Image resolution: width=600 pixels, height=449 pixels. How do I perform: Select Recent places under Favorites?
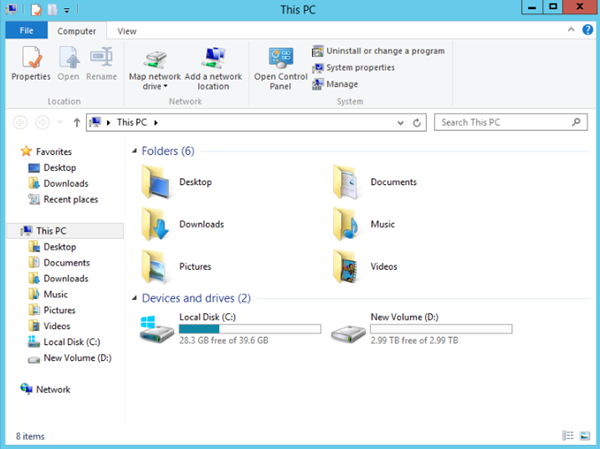[x=63, y=199]
